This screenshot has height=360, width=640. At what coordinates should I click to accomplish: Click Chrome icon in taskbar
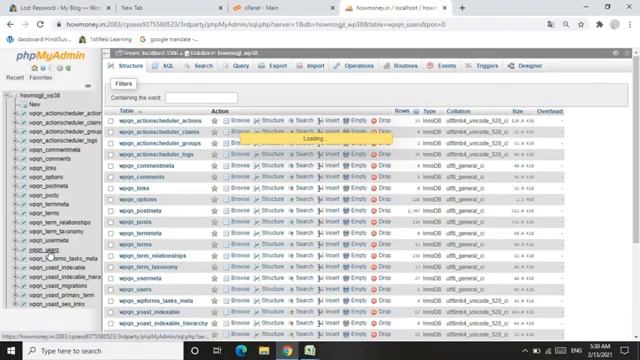click(287, 351)
